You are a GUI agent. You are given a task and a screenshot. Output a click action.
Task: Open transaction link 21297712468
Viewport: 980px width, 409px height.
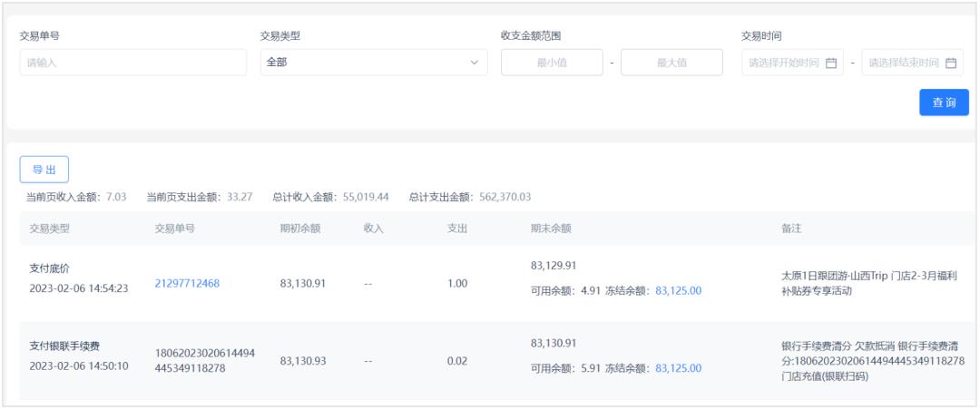(188, 284)
